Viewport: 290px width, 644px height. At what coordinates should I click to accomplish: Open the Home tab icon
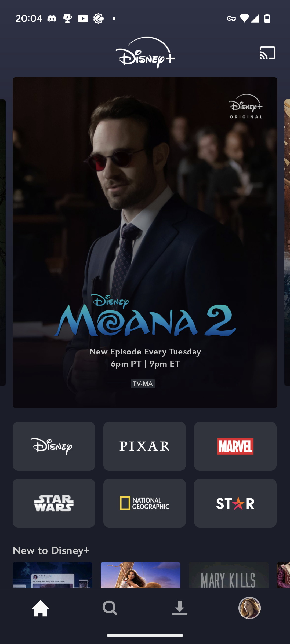click(41, 608)
